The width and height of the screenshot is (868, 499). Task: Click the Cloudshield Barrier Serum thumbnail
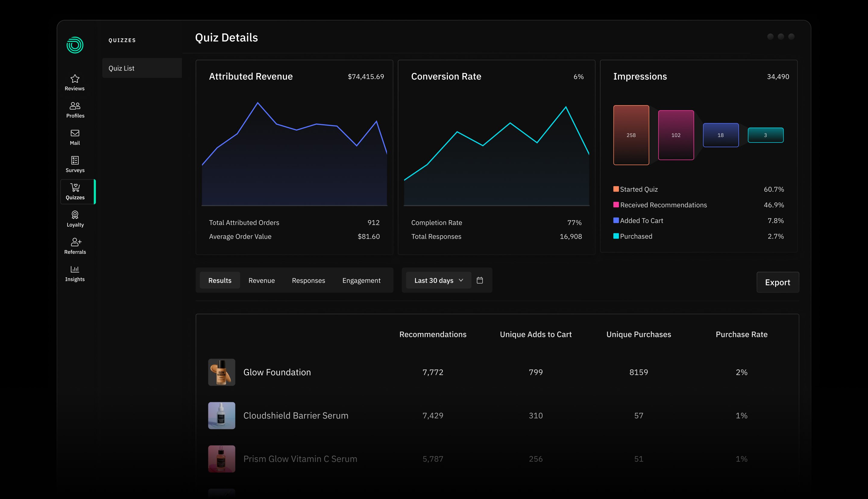[222, 415]
